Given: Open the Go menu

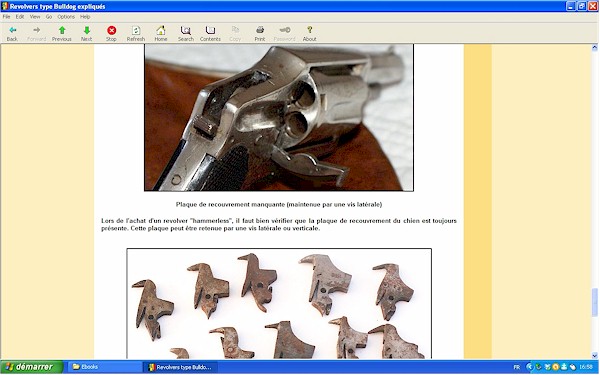Looking at the screenshot, I should pos(49,17).
